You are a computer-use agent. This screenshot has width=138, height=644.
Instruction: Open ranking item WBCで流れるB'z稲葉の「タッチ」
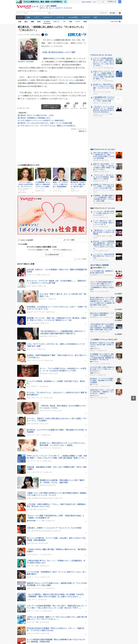104,156
